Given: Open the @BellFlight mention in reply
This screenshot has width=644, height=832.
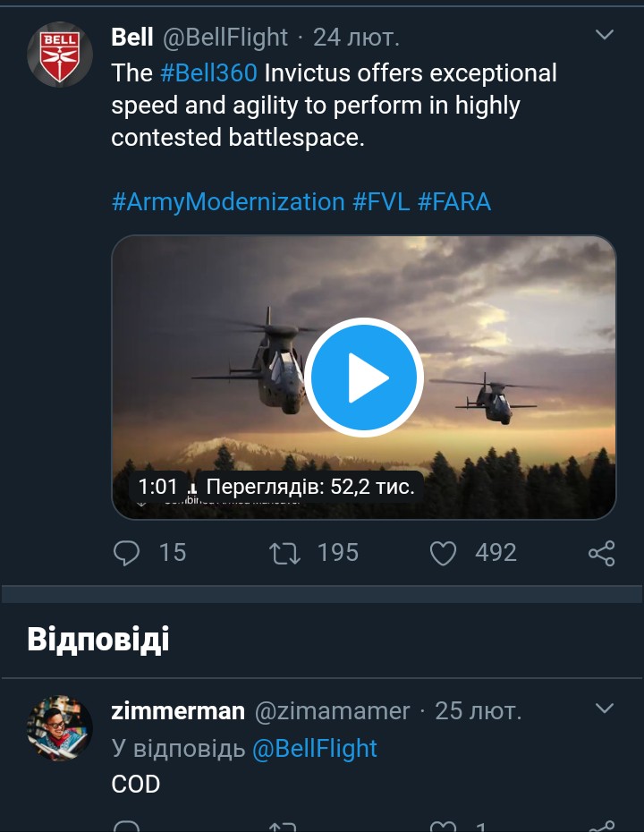Looking at the screenshot, I should (x=315, y=748).
